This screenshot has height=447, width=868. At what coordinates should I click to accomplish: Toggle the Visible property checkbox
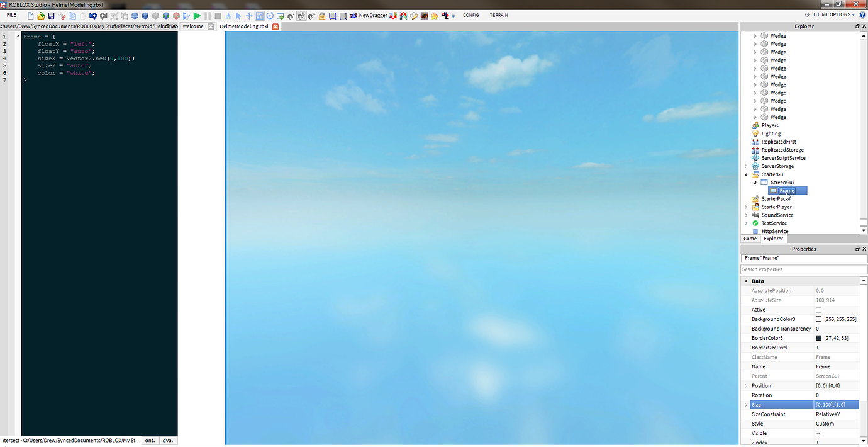click(x=819, y=433)
